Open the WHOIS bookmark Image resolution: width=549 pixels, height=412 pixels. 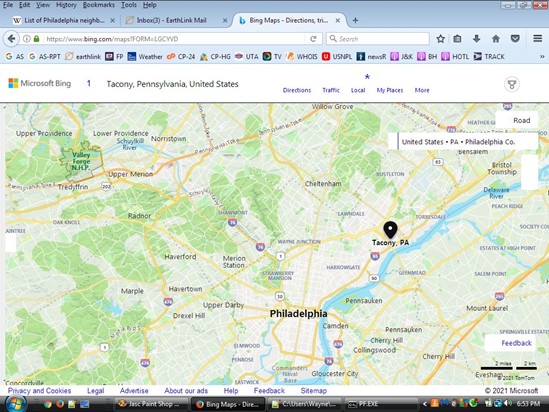point(302,56)
